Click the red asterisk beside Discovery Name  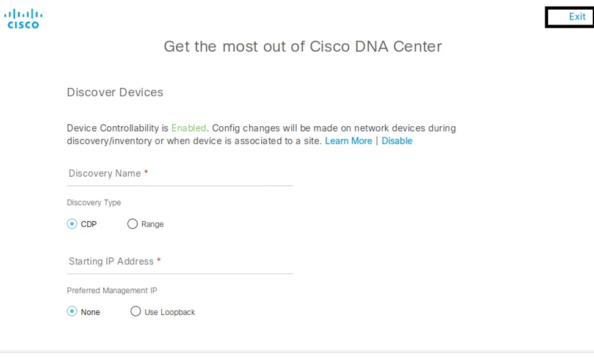[147, 173]
